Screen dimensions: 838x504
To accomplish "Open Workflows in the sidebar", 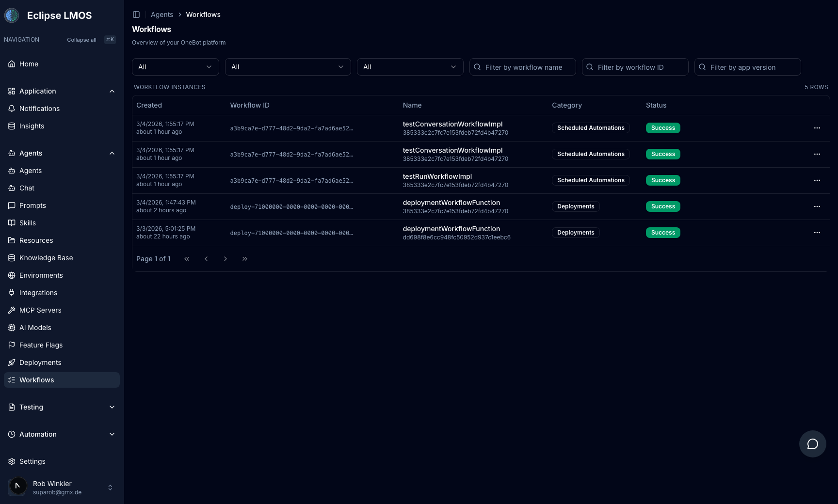I will pos(62,380).
